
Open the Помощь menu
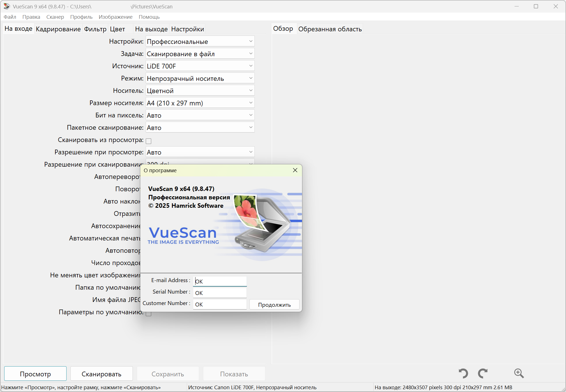pyautogui.click(x=149, y=17)
